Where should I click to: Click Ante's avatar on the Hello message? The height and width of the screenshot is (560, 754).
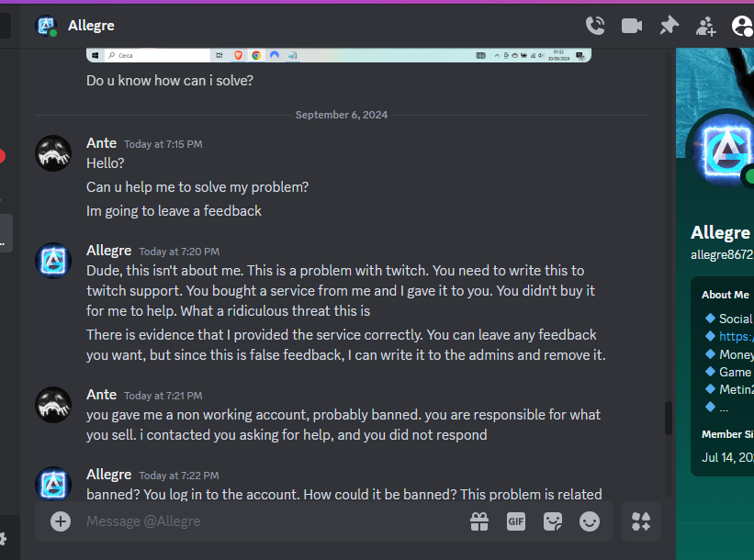[x=53, y=153]
